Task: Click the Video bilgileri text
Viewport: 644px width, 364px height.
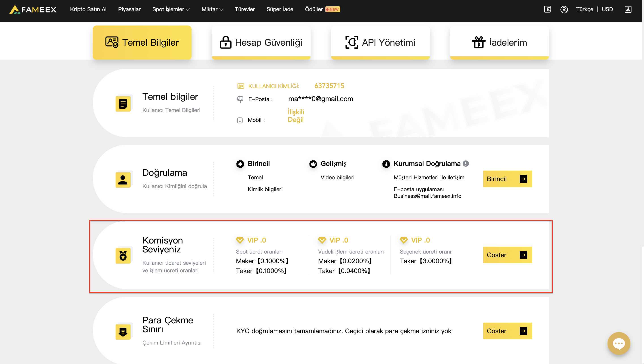Action: point(337,178)
